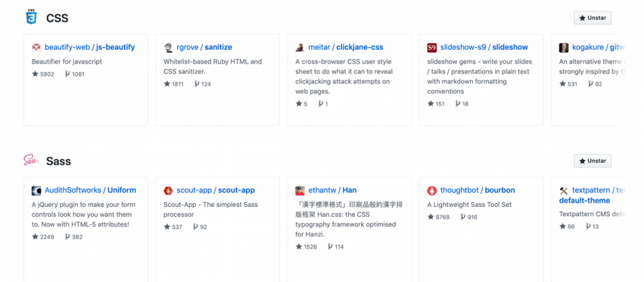
Task: Click the star icon beside 8768
Action: tap(431, 217)
